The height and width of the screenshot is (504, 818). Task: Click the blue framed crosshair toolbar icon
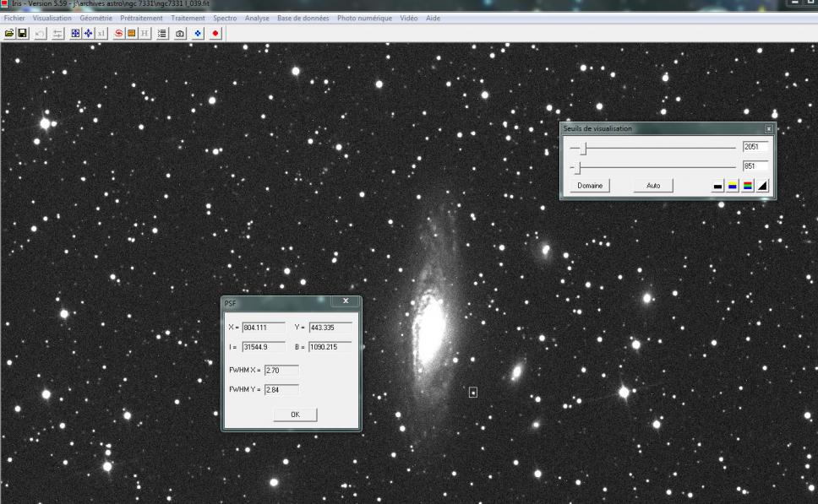point(75,34)
